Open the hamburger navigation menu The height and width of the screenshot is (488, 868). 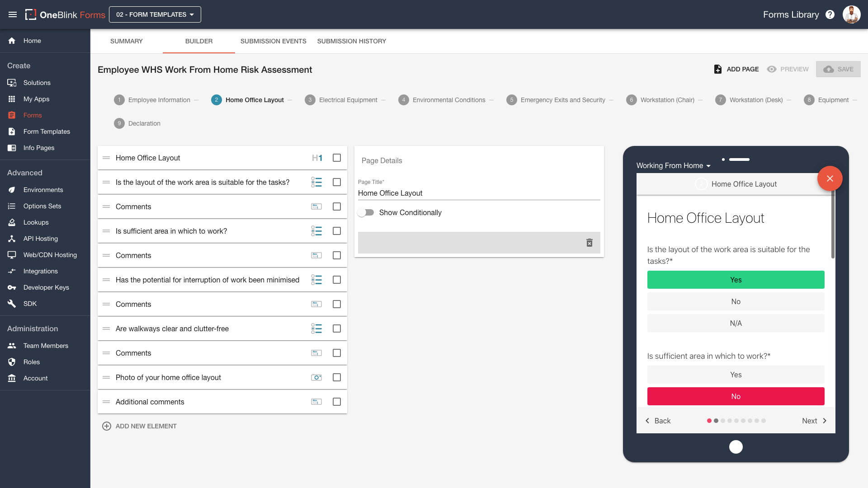pyautogui.click(x=13, y=14)
